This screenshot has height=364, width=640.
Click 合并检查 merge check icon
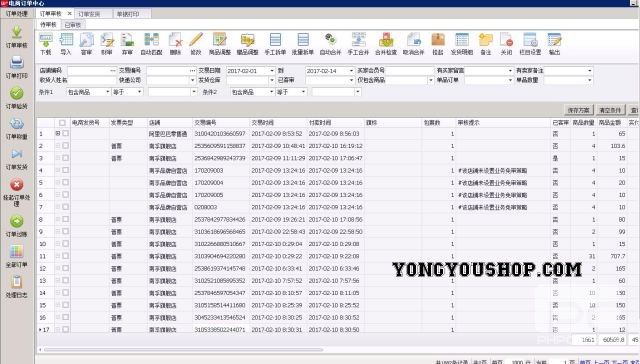(x=386, y=44)
